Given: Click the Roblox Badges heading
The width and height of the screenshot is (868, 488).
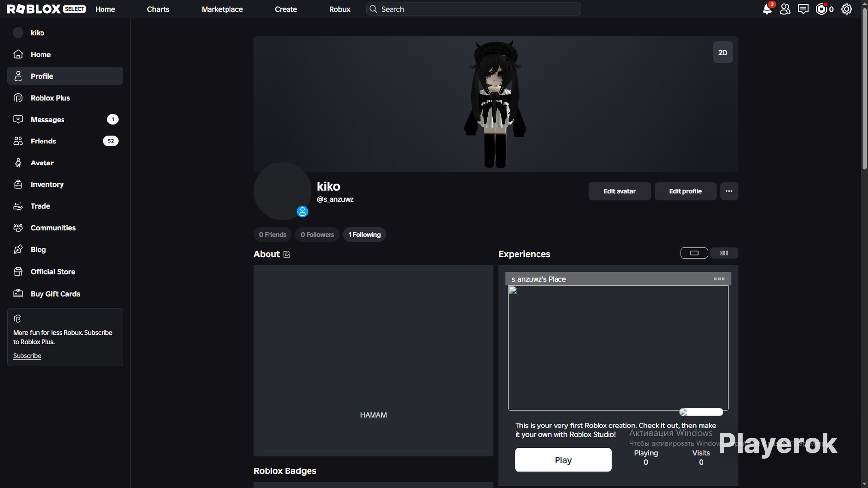Looking at the screenshot, I should (x=285, y=471).
